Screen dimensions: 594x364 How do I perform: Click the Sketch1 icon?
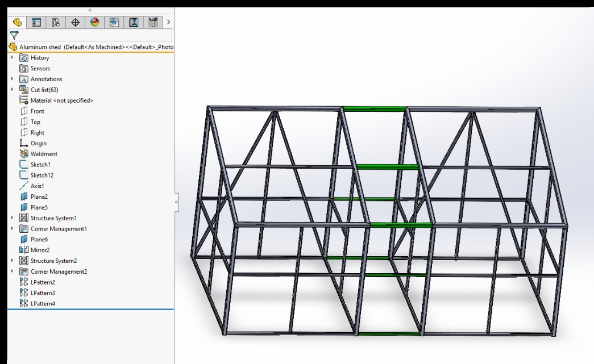(24, 164)
